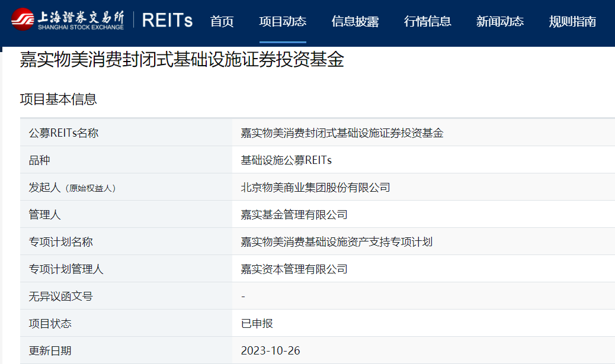Image resolution: width=615 pixels, height=364 pixels.
Task: Click the REITs brand text in header
Action: pyautogui.click(x=168, y=21)
